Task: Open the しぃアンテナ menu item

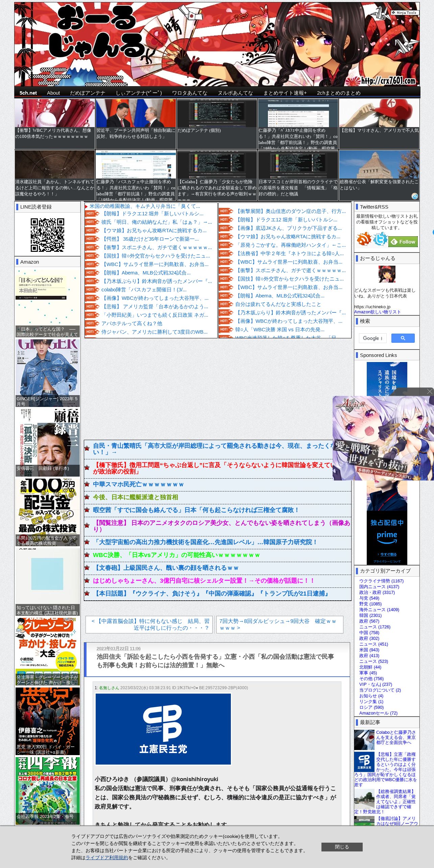Action: (x=139, y=93)
